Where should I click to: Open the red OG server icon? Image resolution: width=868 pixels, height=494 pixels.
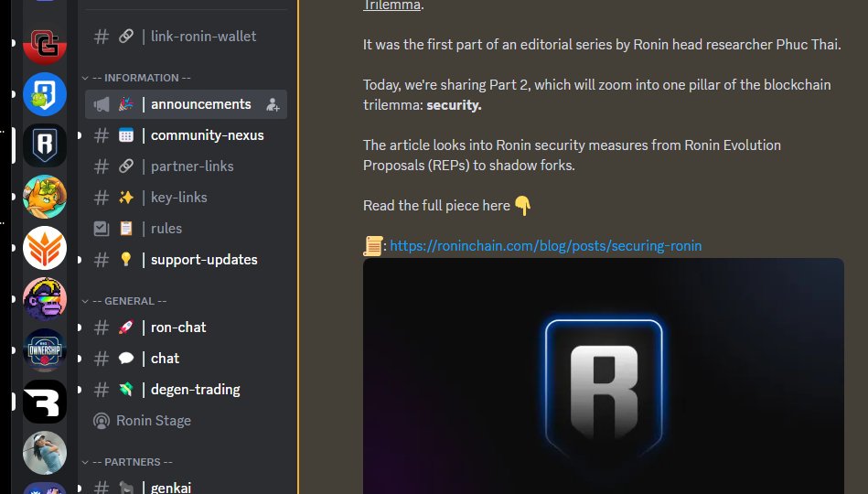pyautogui.click(x=45, y=43)
